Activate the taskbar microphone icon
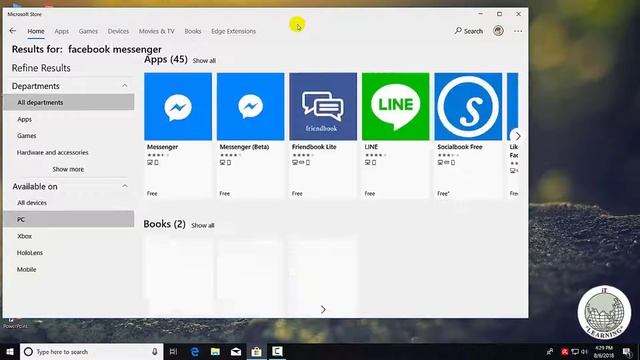The width and height of the screenshot is (640, 360). [x=155, y=351]
